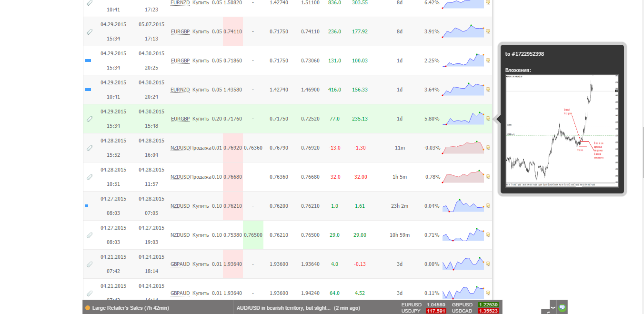644x314 pixels.
Task: Click the page vertical scrollbar on the right
Action: [x=643, y=152]
